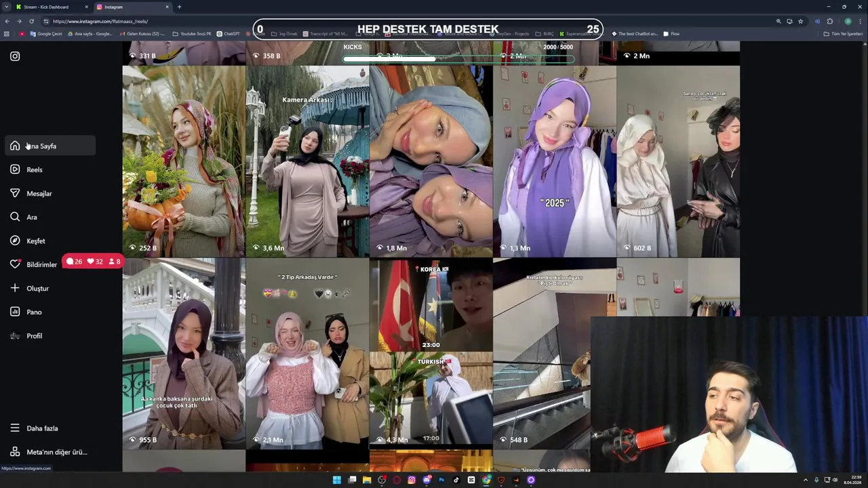Close the Instagram tab

(x=167, y=7)
